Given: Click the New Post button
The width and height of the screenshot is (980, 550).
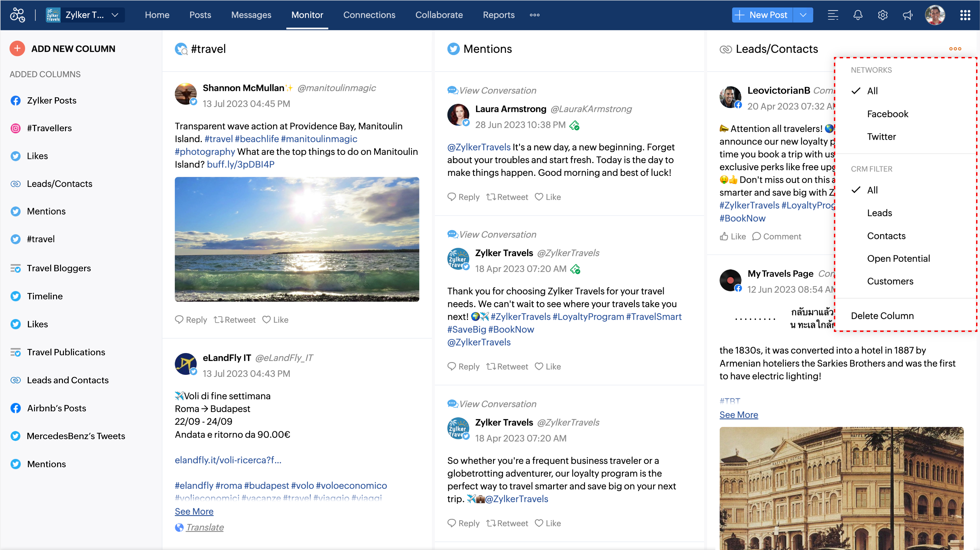Looking at the screenshot, I should tap(762, 15).
